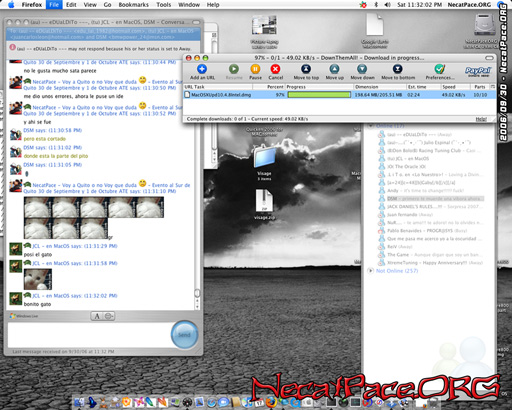Collapse the Online contacts group

(370, 126)
